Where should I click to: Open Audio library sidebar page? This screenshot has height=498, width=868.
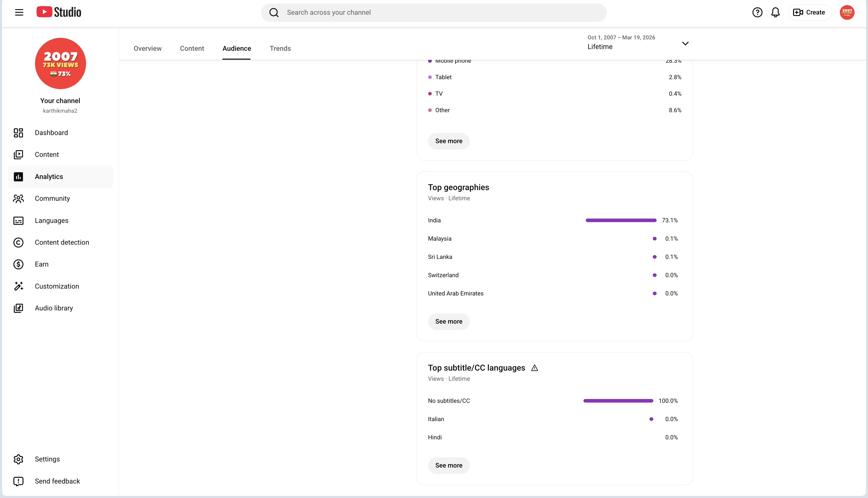60,308
